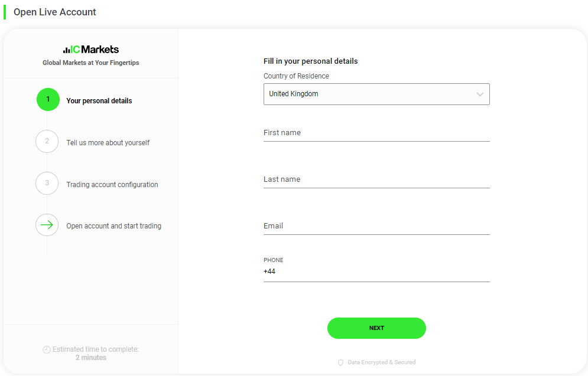The width and height of the screenshot is (588, 376).
Task: Select Trading account configuration step
Action: 112,185
